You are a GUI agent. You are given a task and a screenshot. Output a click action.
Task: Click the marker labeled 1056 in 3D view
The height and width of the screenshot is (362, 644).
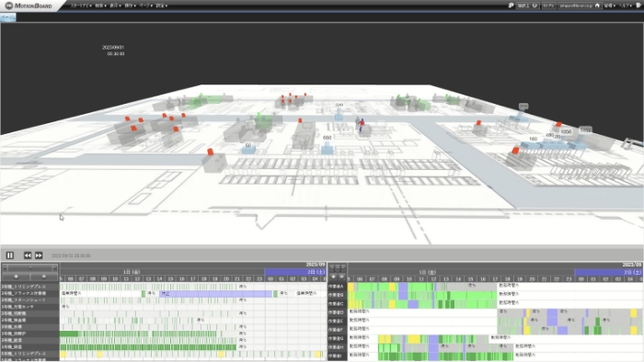click(x=566, y=131)
